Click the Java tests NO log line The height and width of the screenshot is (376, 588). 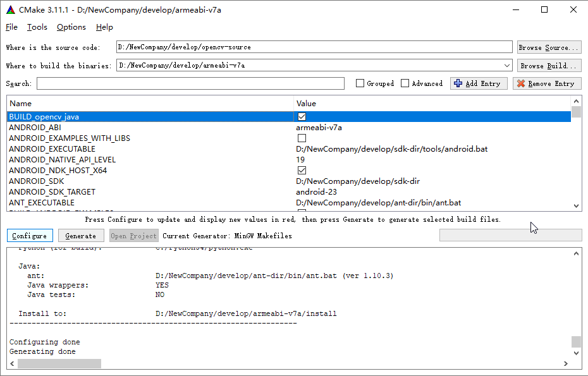(95, 294)
